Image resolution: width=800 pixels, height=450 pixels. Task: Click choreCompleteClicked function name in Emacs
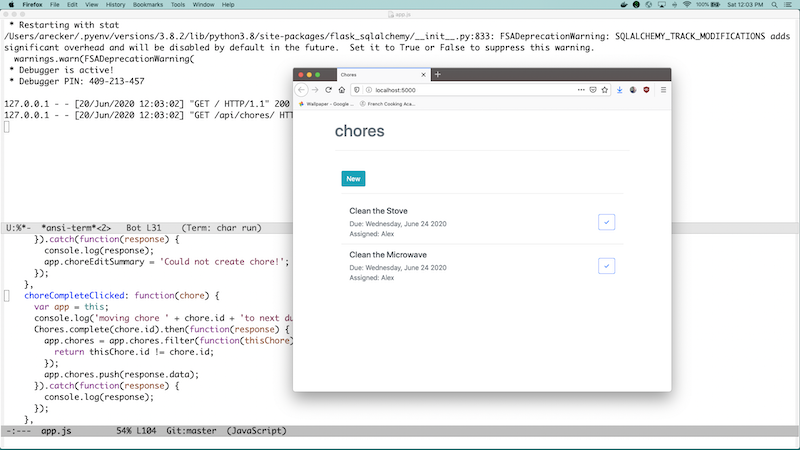(x=74, y=295)
